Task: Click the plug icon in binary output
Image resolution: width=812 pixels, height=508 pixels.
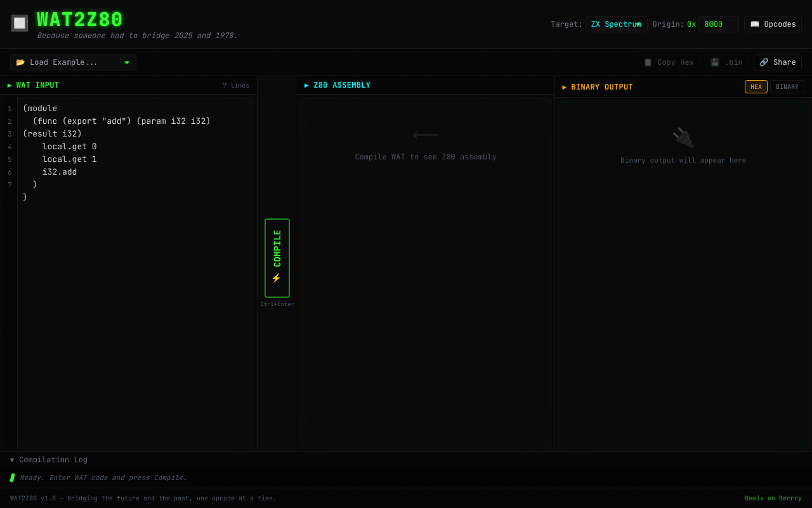Action: 683,137
